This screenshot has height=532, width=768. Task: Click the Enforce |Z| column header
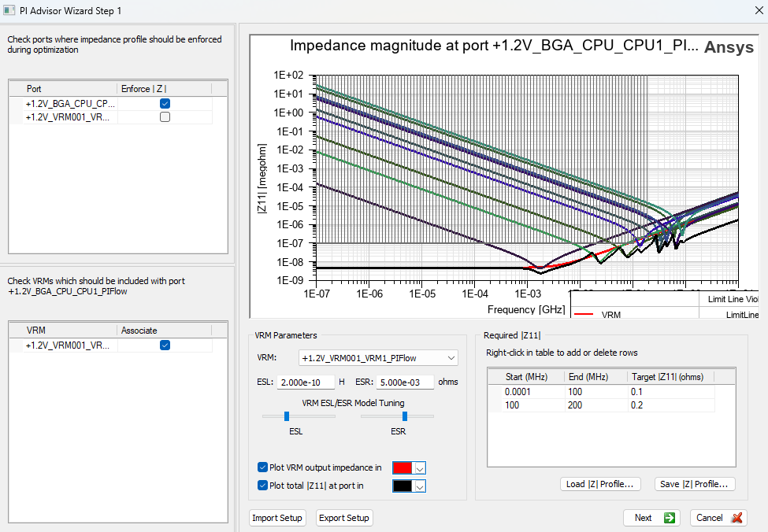point(144,89)
